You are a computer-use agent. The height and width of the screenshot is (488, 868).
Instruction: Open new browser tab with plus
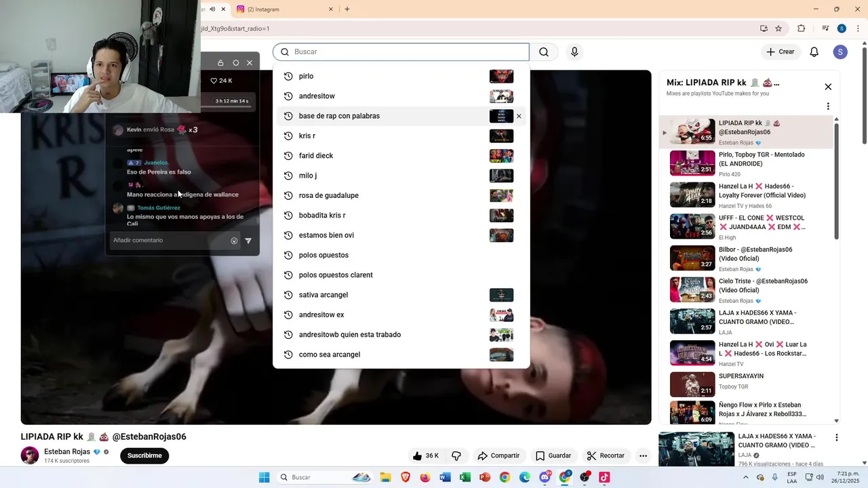(x=347, y=9)
